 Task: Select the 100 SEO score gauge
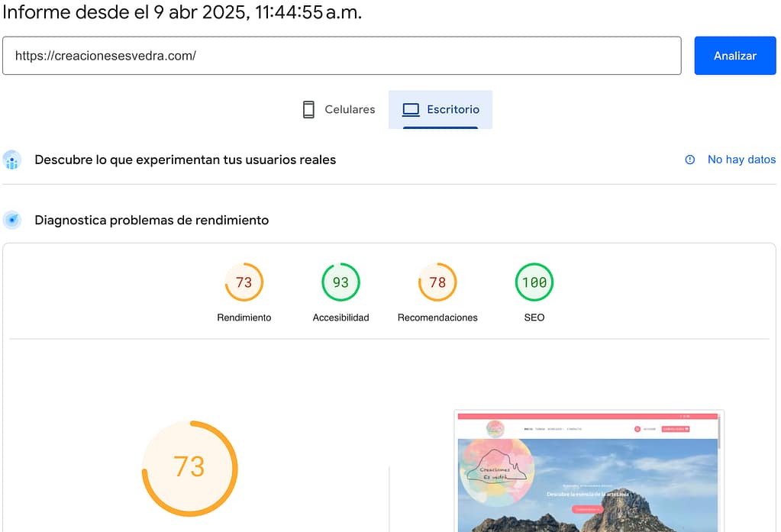[x=534, y=282]
